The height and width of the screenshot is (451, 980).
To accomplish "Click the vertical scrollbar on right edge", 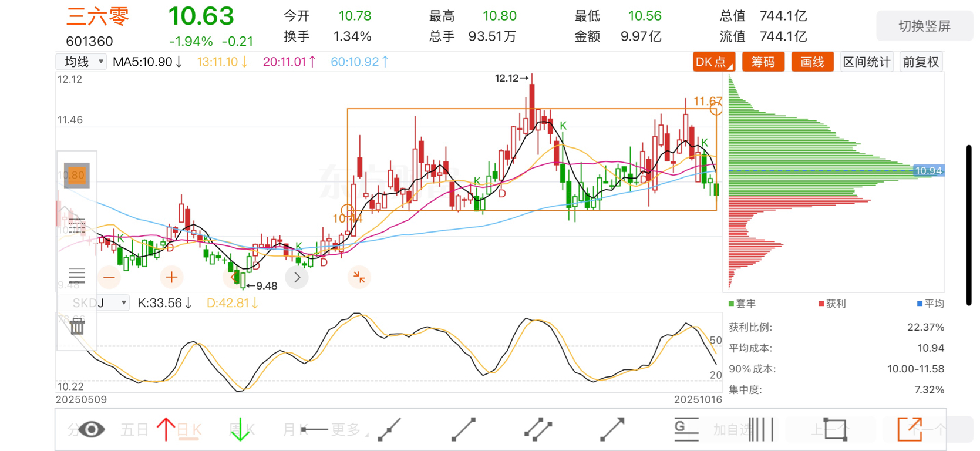I will [x=969, y=225].
